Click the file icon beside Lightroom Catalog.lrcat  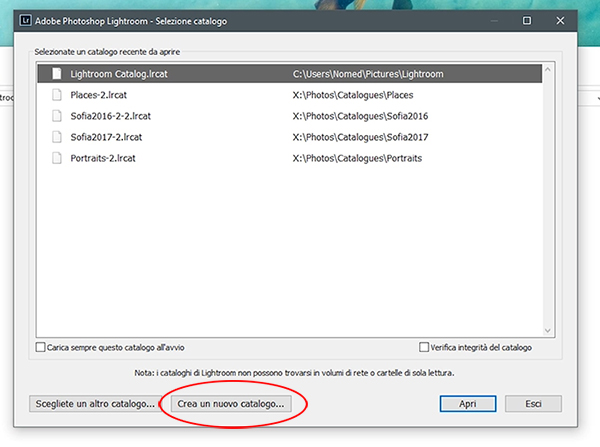coord(57,73)
